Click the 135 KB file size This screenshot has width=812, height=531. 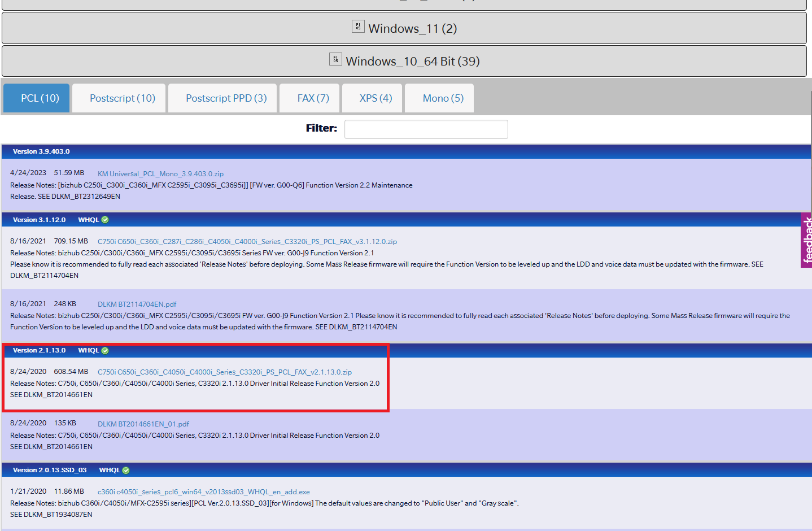[x=65, y=423]
